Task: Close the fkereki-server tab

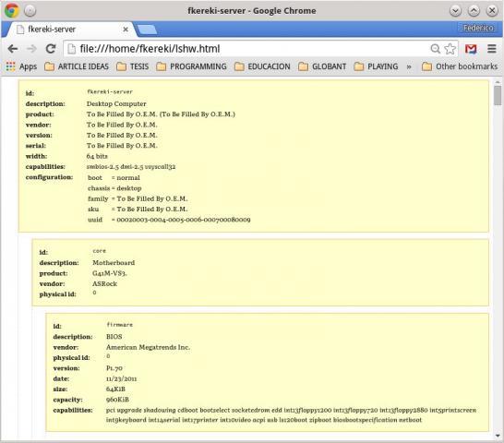Action: (x=126, y=30)
